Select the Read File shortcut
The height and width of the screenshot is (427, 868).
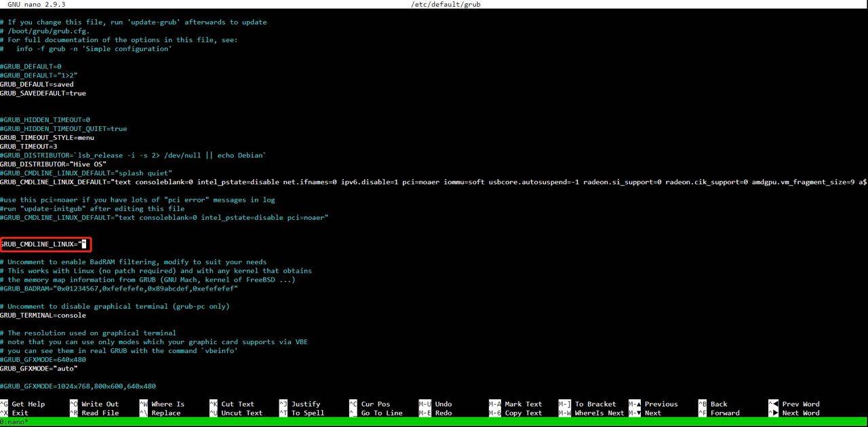point(100,413)
